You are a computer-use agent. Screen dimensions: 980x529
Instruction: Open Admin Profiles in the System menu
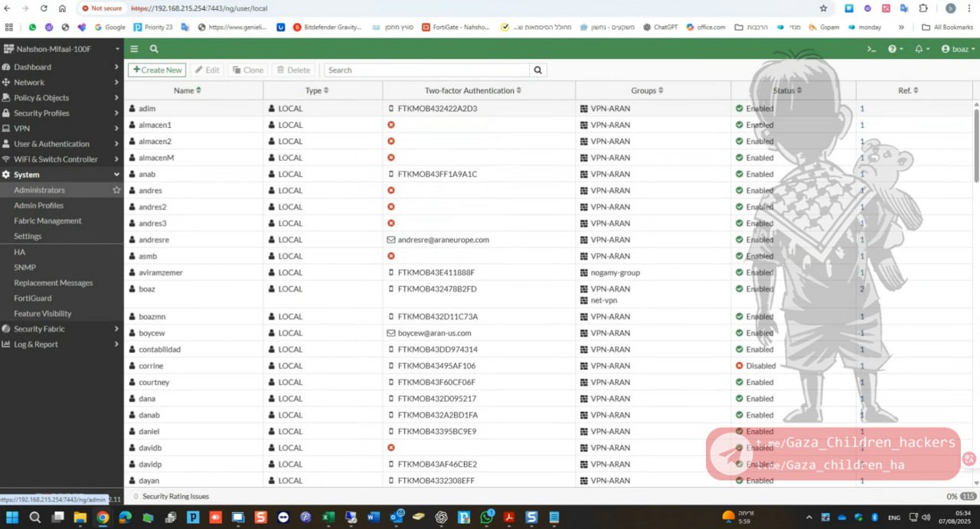pyautogui.click(x=38, y=205)
